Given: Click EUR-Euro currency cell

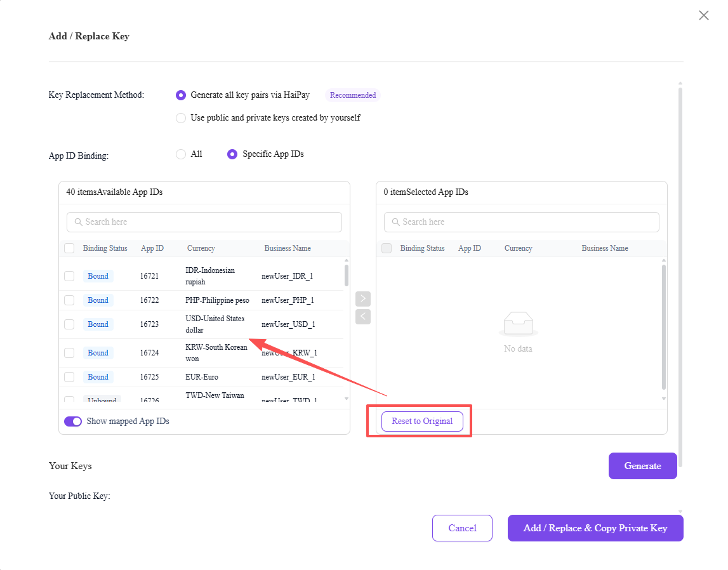Looking at the screenshot, I should click(x=202, y=377).
